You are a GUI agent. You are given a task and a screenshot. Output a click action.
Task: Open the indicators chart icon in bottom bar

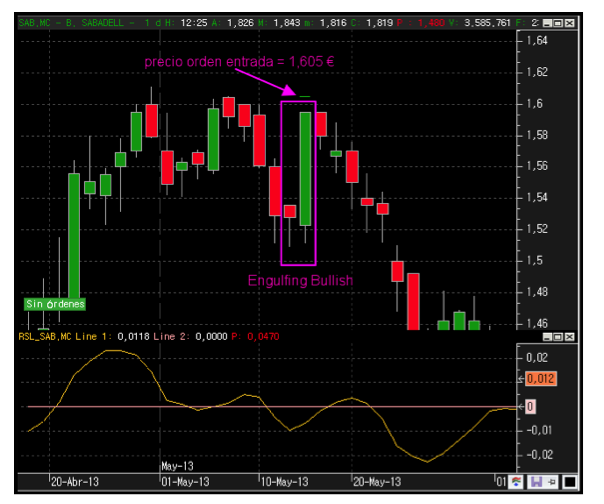click(x=516, y=482)
